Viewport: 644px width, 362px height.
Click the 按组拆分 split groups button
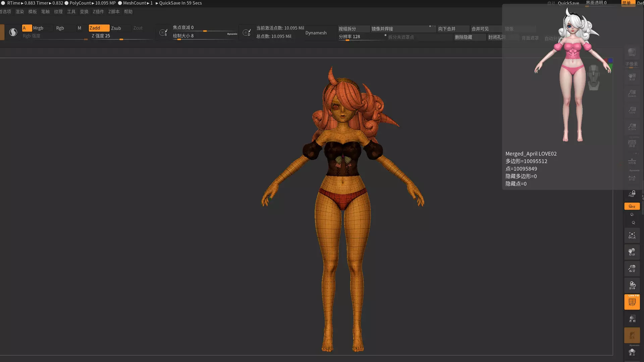click(354, 29)
